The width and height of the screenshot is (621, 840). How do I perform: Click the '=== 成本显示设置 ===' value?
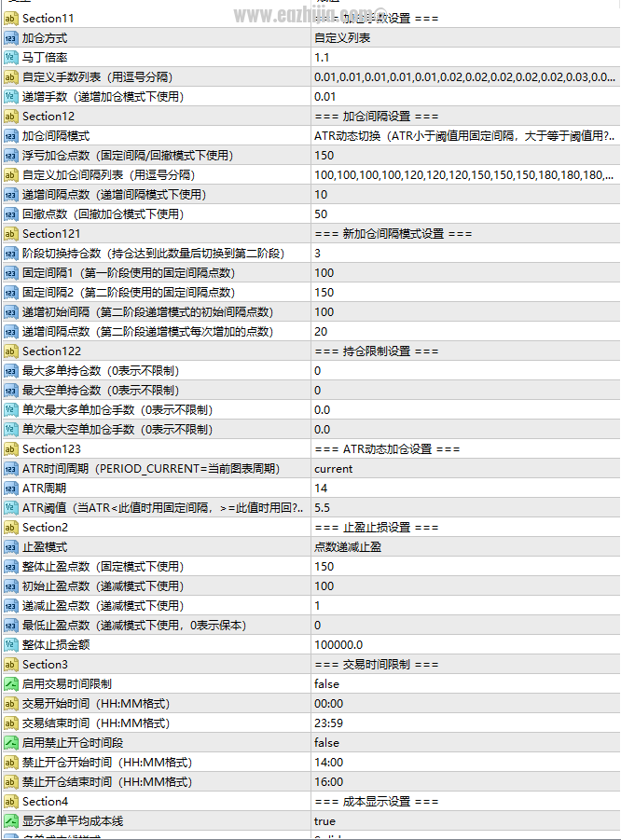click(x=377, y=802)
